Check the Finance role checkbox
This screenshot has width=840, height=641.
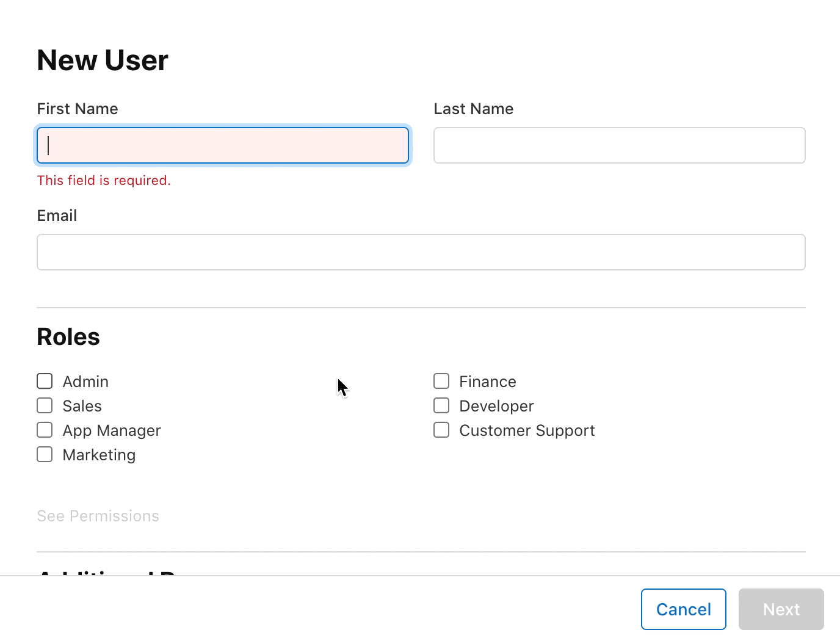tap(441, 381)
